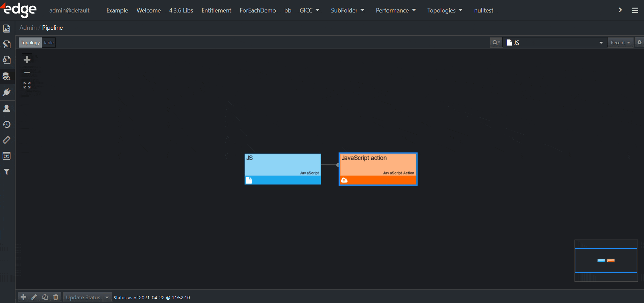Click the copy icon in bottom toolbar
Screen dimensions: 644x303
pyautogui.click(x=45, y=297)
